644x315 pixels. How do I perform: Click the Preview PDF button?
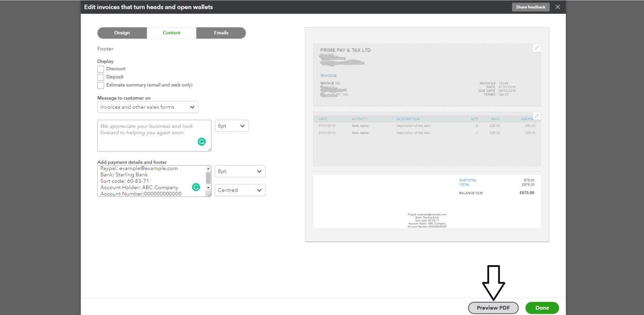[x=493, y=307]
